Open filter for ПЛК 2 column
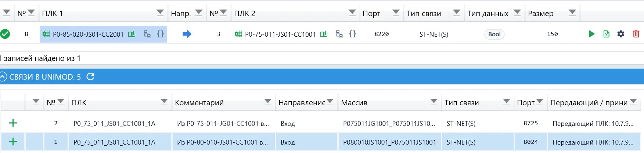644x153 pixels. tap(352, 13)
